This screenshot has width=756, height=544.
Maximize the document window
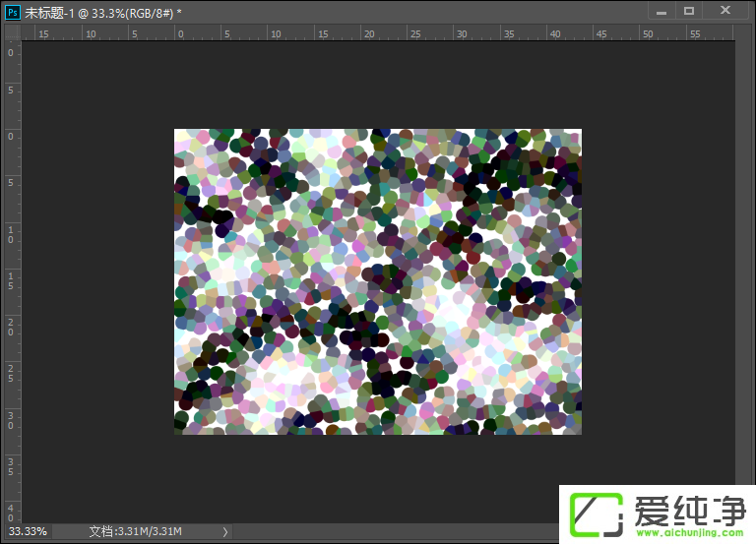[x=689, y=10]
